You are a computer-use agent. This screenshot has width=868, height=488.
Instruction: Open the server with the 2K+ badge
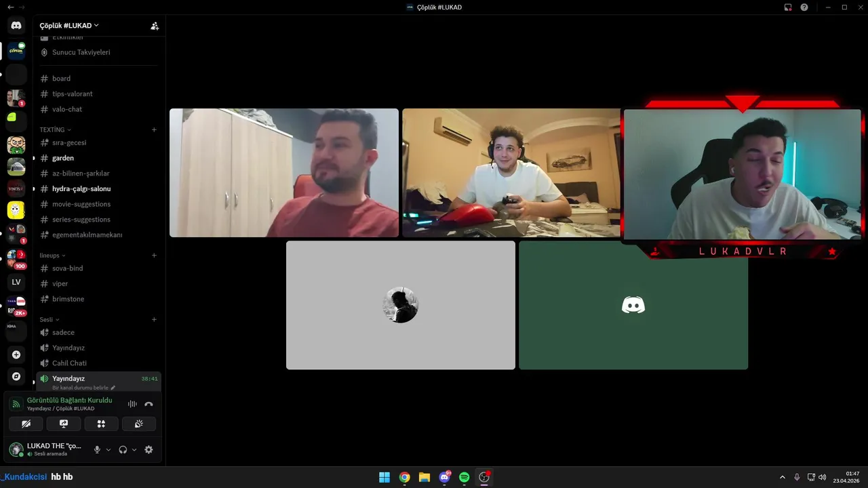tap(16, 306)
